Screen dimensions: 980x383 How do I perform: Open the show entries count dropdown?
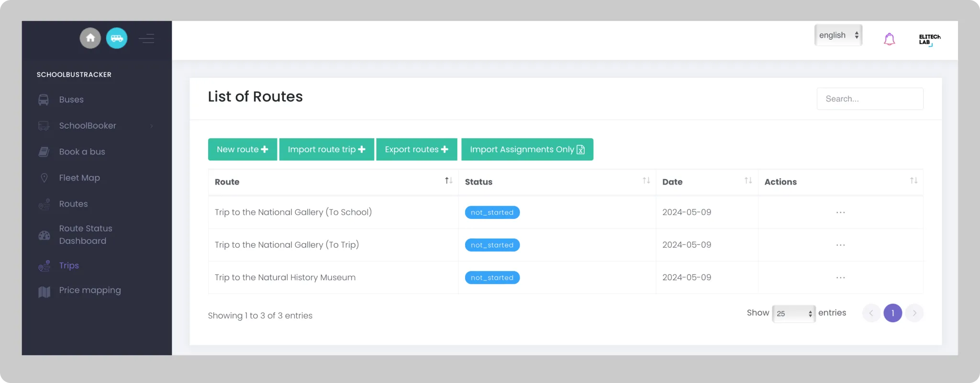793,314
